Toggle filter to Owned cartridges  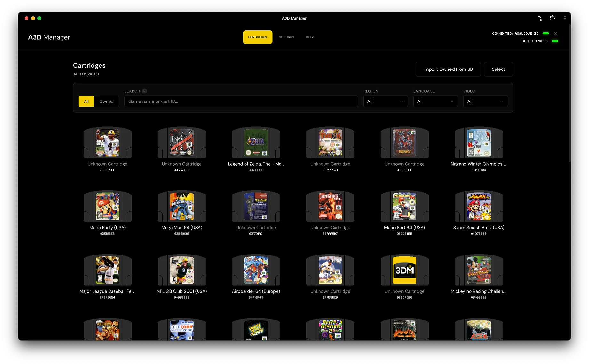point(106,101)
